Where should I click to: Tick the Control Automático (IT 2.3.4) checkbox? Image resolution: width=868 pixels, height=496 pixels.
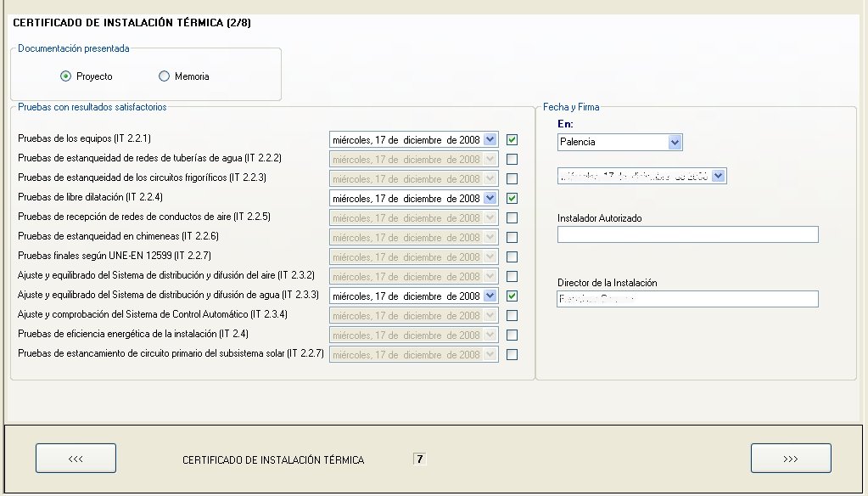tap(512, 316)
